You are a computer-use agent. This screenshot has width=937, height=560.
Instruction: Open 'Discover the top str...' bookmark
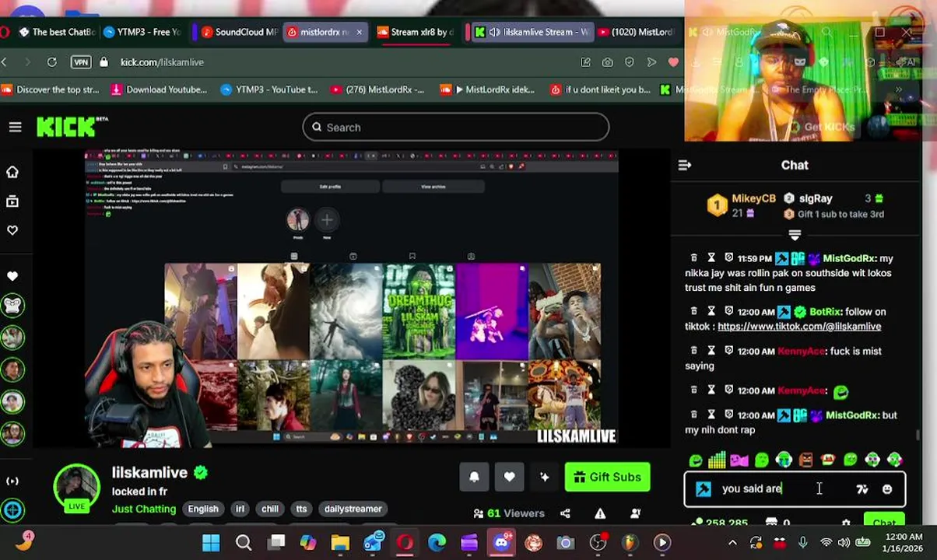[51, 89]
